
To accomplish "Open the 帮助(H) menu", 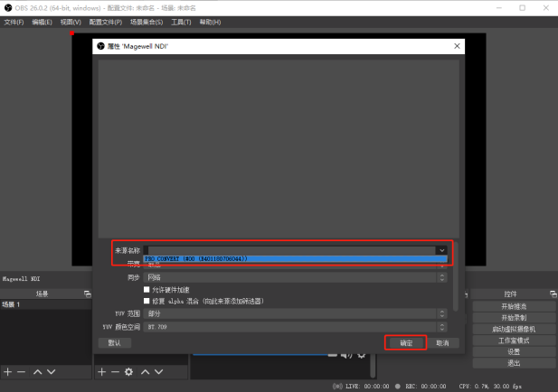I will pyautogui.click(x=210, y=22).
